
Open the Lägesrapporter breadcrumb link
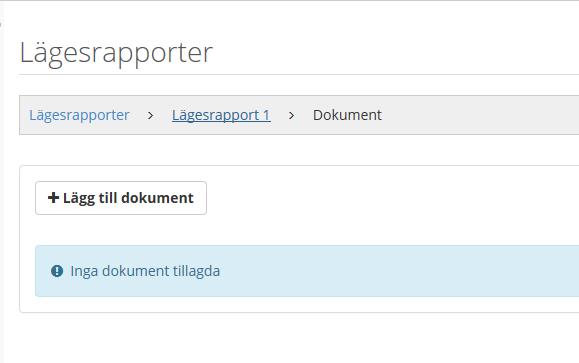pos(79,115)
